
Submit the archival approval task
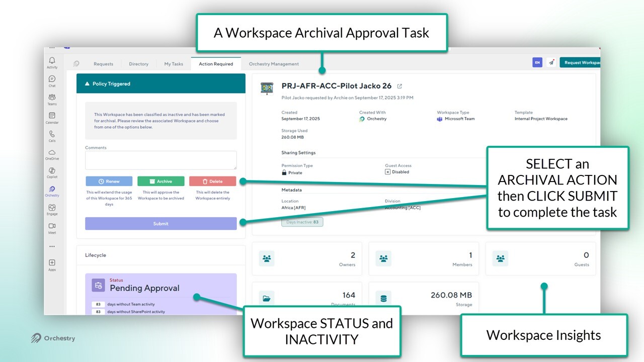(x=161, y=224)
